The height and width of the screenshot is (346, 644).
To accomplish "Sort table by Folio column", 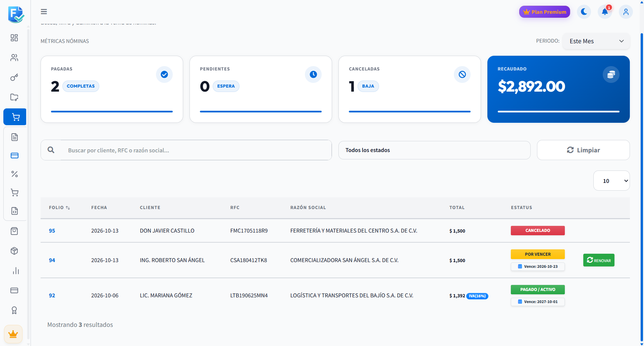I will (59, 208).
